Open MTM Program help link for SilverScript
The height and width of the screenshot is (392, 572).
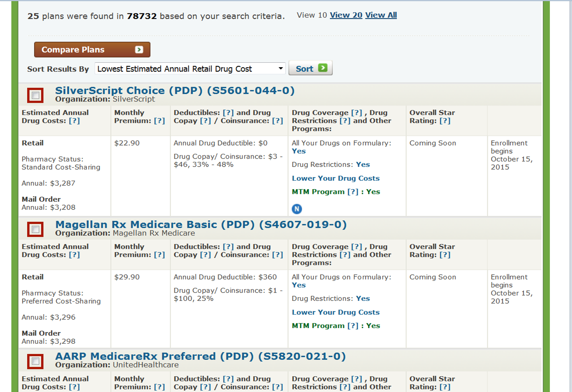tap(353, 192)
